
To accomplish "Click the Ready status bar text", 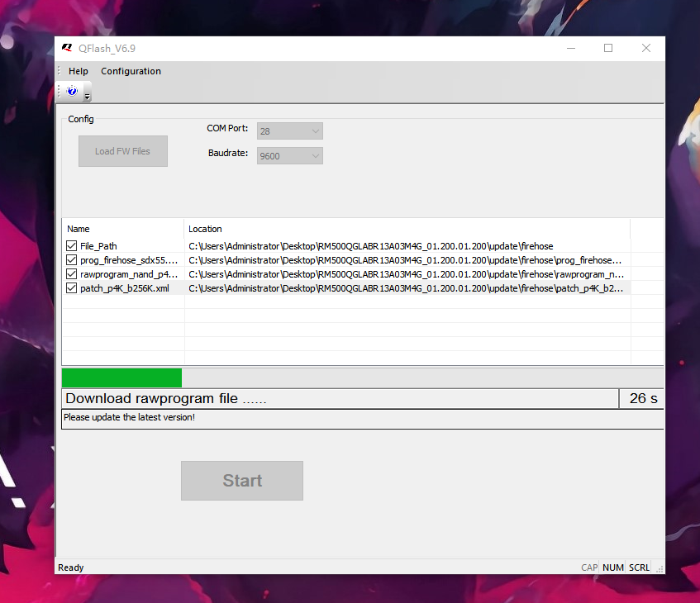I will click(71, 567).
